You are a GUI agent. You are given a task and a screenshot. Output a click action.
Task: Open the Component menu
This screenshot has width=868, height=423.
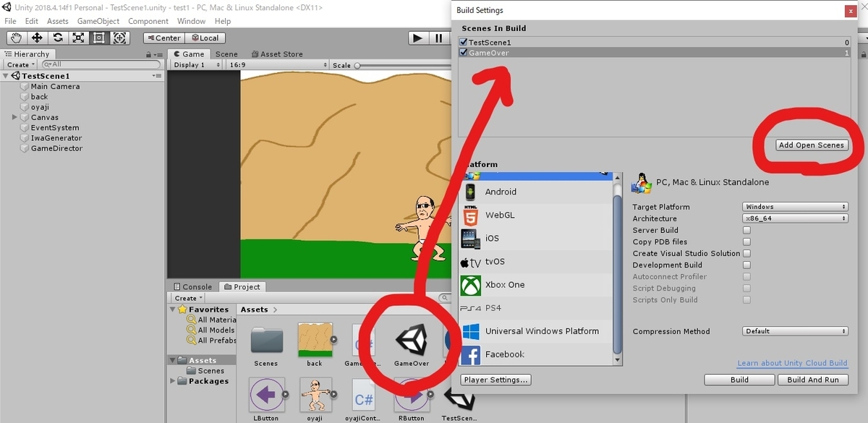[148, 21]
